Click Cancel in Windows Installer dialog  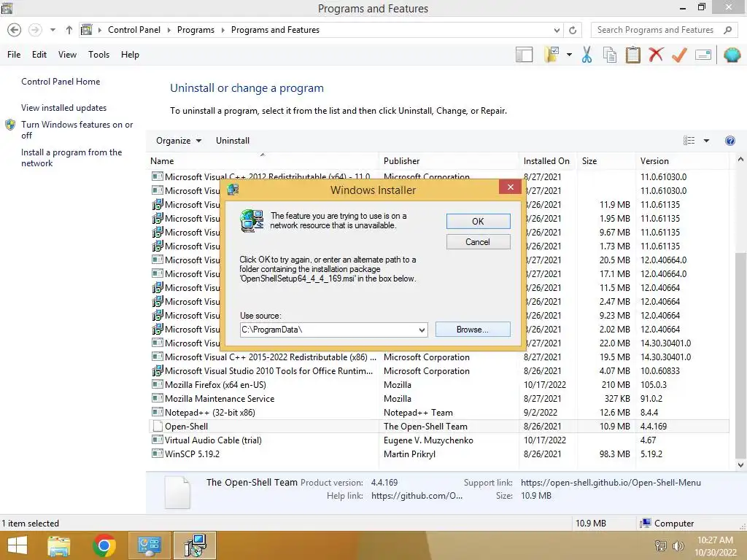pyautogui.click(x=478, y=242)
